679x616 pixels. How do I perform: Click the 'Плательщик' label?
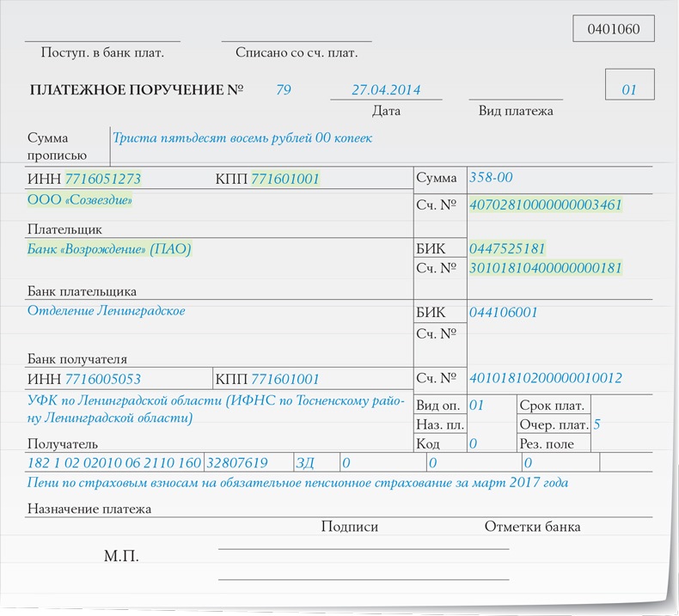64,229
